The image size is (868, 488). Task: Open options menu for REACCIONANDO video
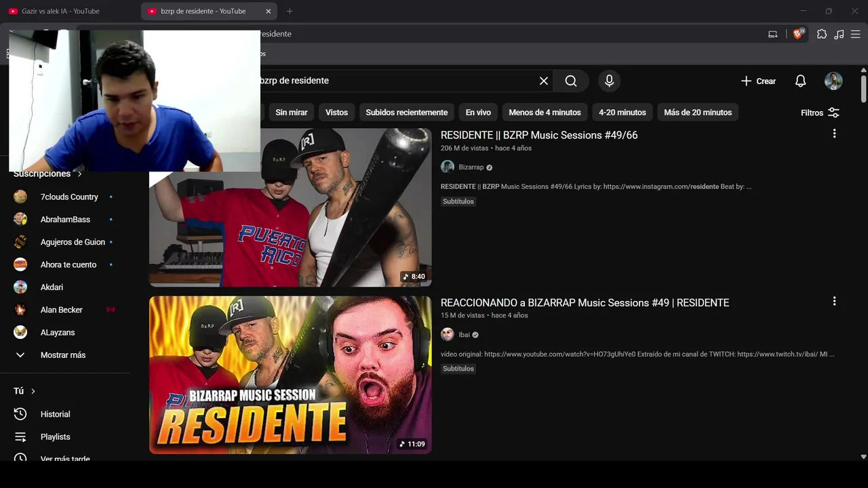tap(834, 301)
